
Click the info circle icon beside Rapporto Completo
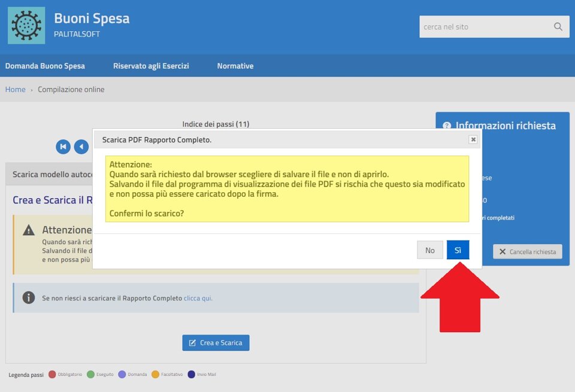[29, 297]
